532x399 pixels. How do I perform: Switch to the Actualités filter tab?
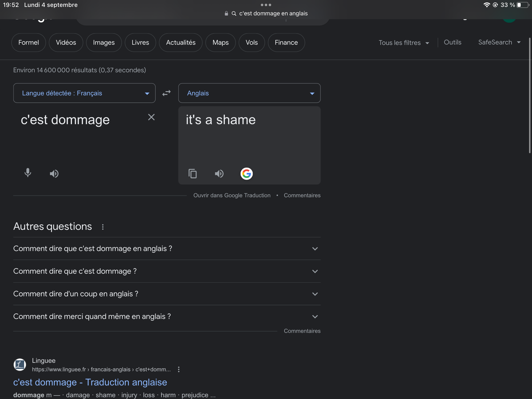[181, 43]
